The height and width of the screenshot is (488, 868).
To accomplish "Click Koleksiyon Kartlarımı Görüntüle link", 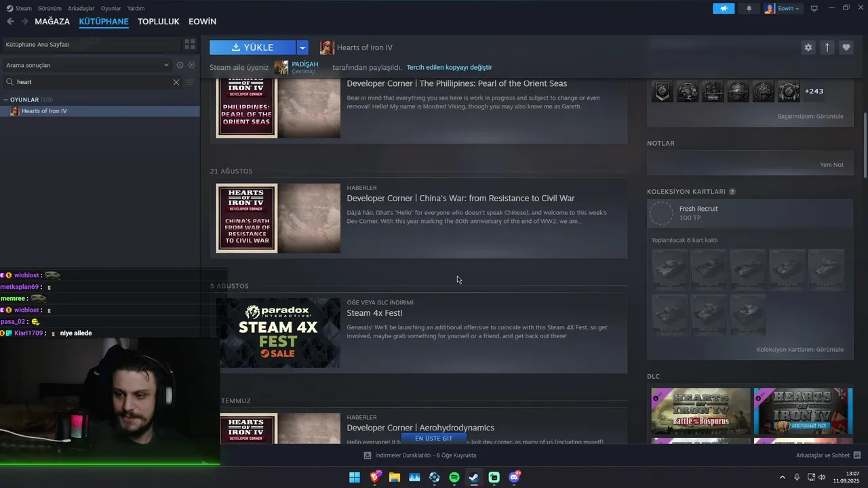I will [800, 350].
